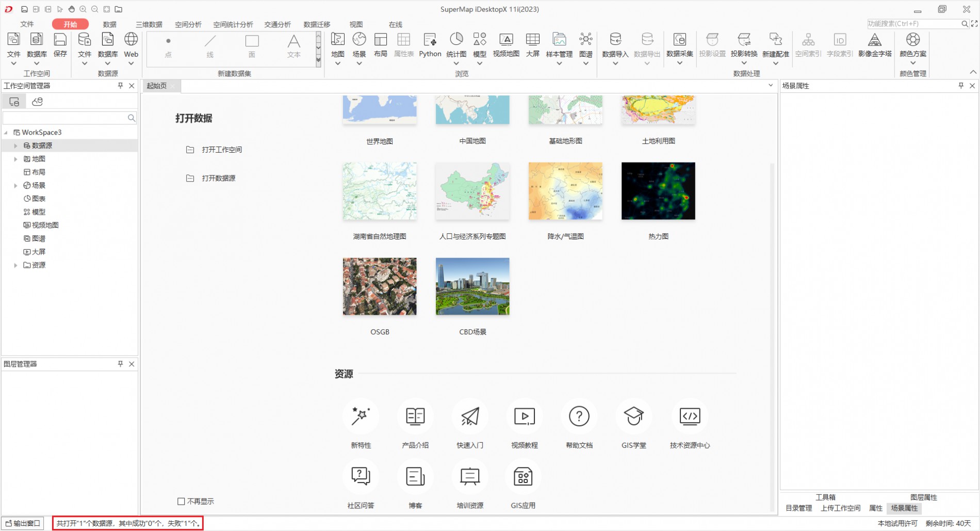Expand the 数据源 tree node
Viewport: 980px width, 531px height.
tap(15, 146)
